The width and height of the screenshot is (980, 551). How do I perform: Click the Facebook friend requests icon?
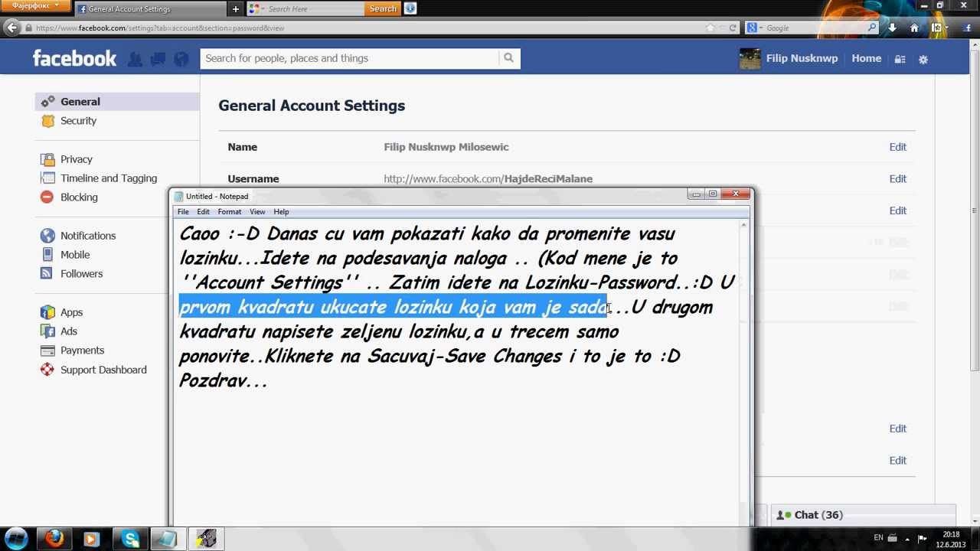(135, 59)
